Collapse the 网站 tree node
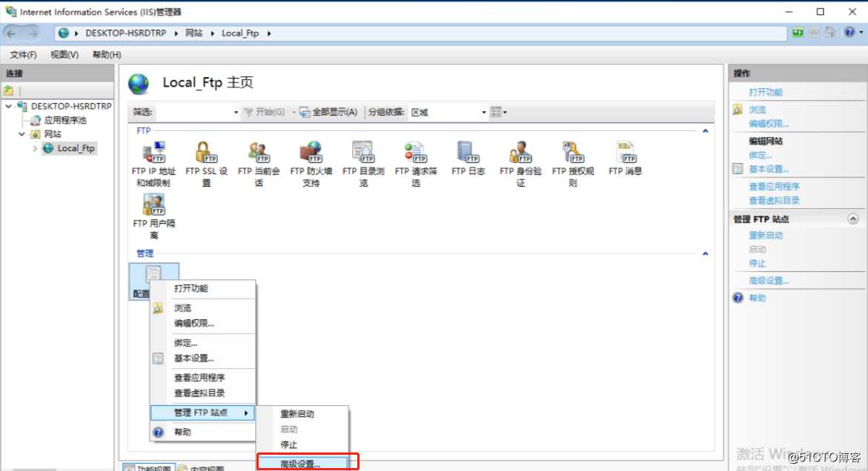The height and width of the screenshot is (471, 868). 21,134
